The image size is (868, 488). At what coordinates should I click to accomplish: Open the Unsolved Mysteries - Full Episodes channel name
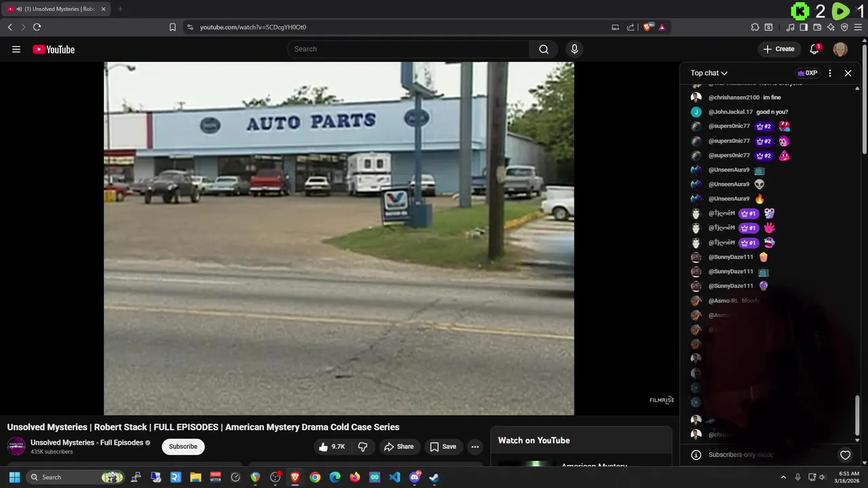coord(87,443)
